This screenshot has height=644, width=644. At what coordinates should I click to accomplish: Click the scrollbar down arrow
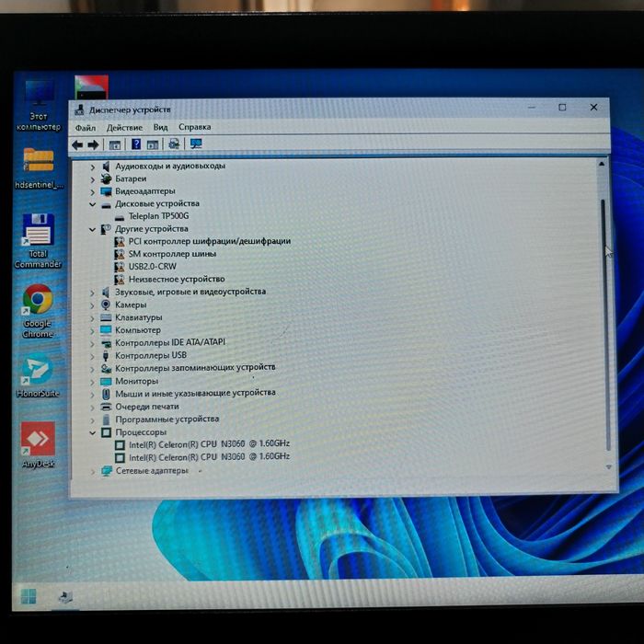point(609,467)
